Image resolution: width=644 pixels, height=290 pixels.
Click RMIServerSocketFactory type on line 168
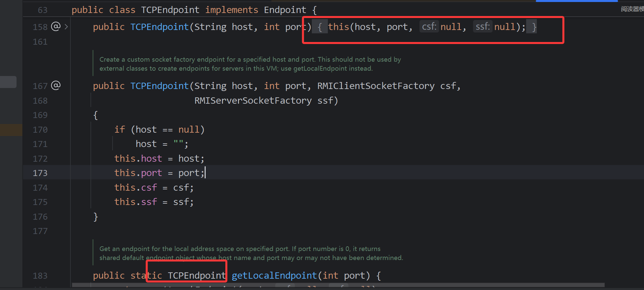(x=253, y=101)
